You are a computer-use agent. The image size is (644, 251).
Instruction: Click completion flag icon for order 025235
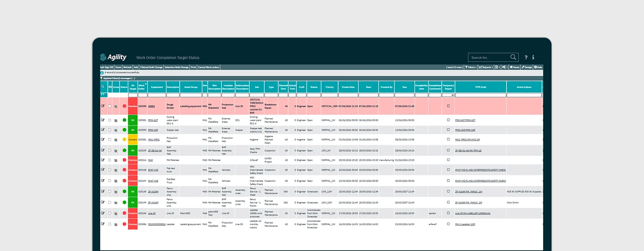[x=116, y=151]
